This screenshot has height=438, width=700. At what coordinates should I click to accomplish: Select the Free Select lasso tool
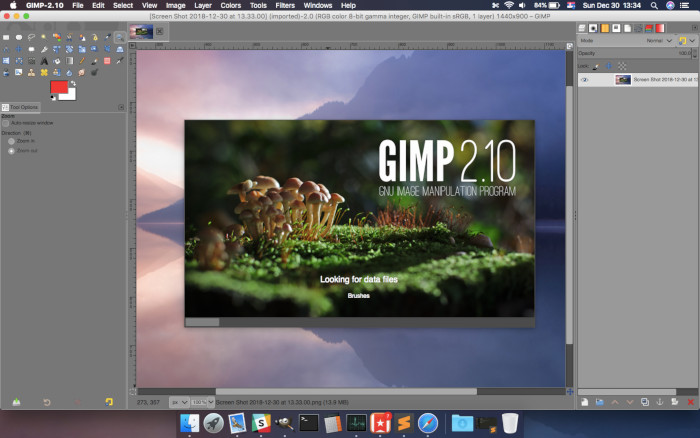click(31, 38)
